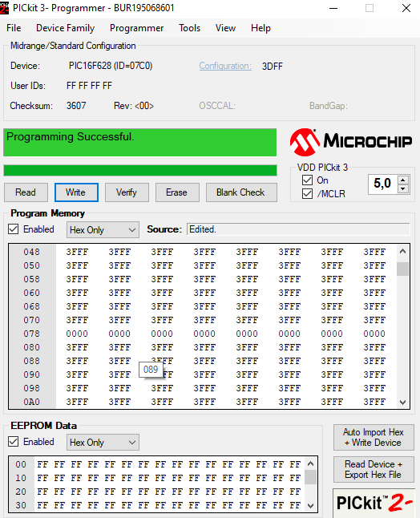Screen dimensions: 420x518
Task: Select first 3FFF cell in row 048
Action: point(77,252)
